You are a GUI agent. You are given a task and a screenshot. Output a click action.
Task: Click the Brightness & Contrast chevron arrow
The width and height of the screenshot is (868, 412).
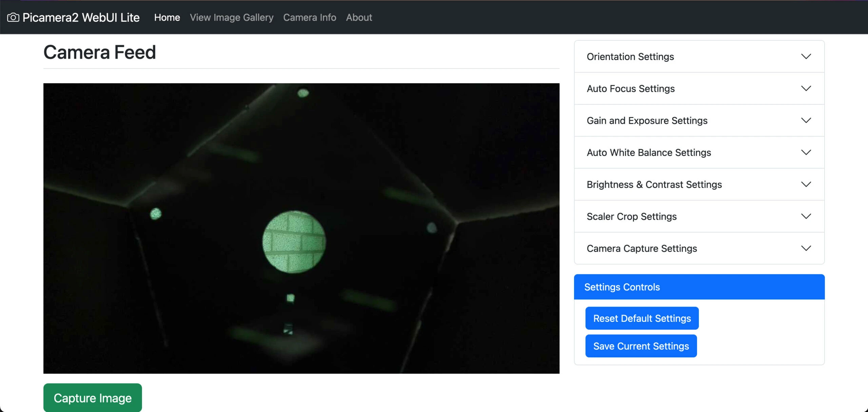click(806, 184)
